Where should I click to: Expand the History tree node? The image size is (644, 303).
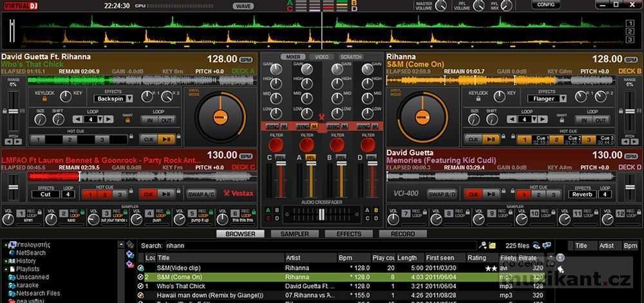point(6,261)
